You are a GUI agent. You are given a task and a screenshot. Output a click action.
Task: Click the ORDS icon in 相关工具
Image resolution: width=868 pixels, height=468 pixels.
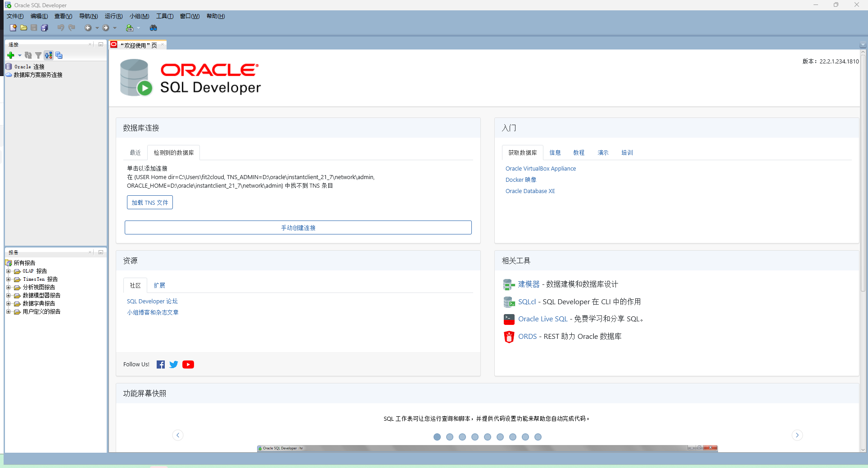click(x=509, y=337)
